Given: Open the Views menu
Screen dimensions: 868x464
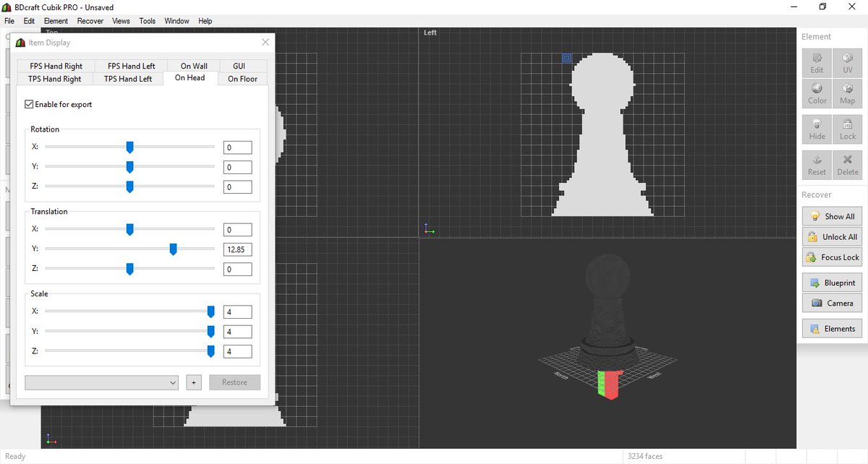Looking at the screenshot, I should 121,21.
